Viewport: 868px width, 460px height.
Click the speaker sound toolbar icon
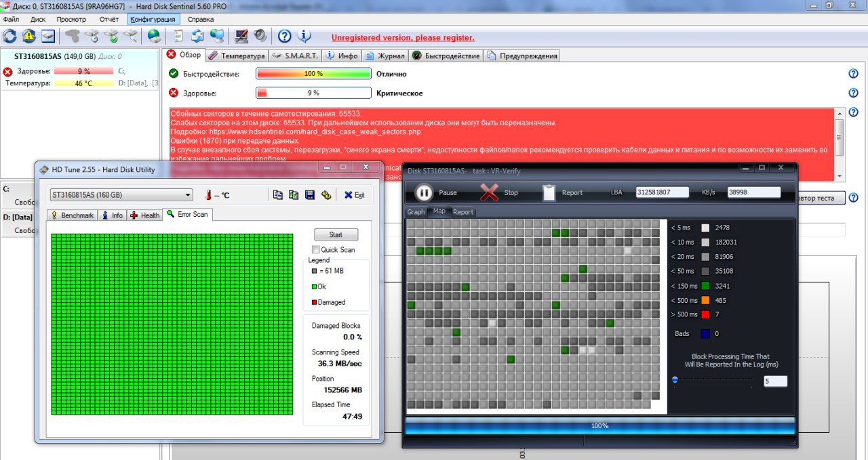click(260, 36)
